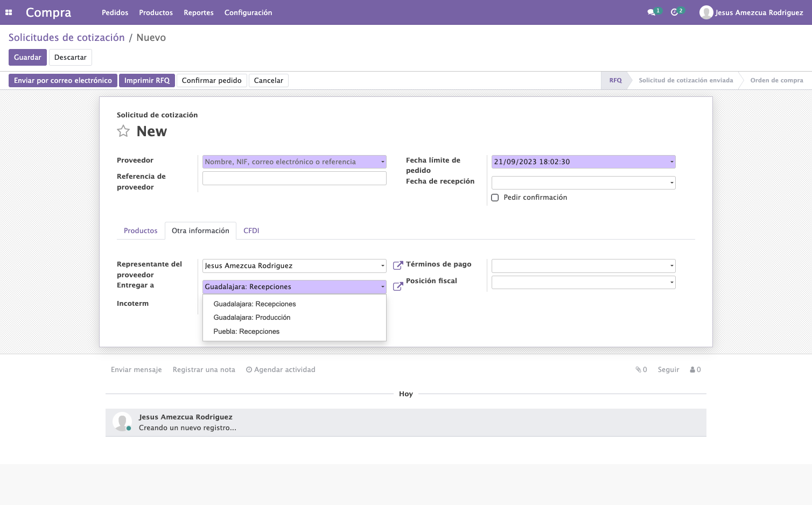Open the apps grid menu icon

(9, 12)
